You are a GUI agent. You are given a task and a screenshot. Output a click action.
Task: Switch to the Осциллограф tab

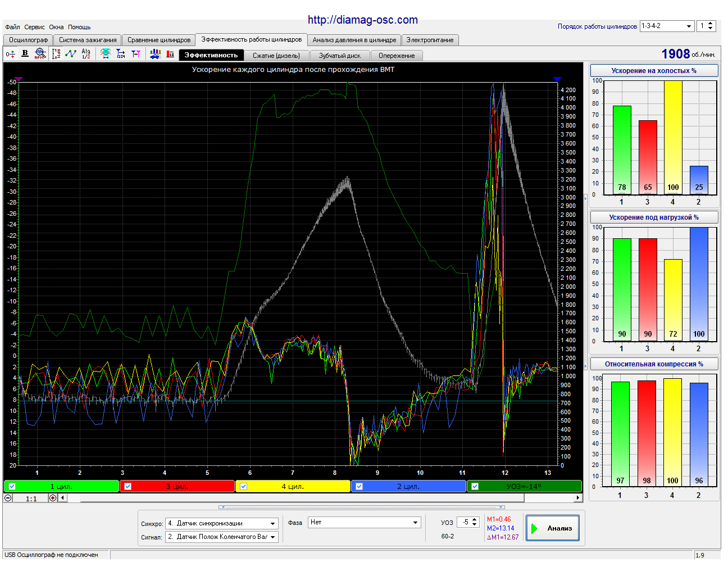28,40
